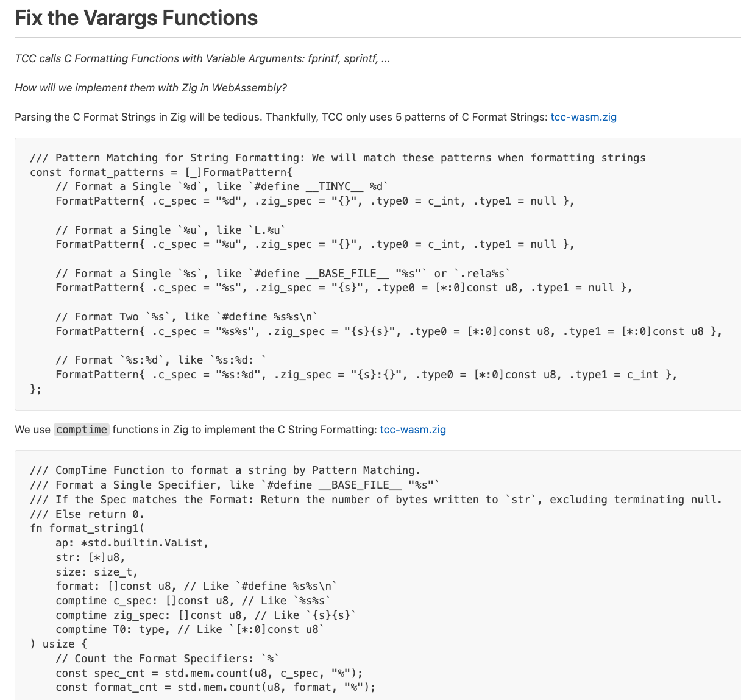This screenshot has height=700, width=741.
Task: Open tcc-wasm.zig link beside "C Format Strings"
Action: click(x=583, y=117)
